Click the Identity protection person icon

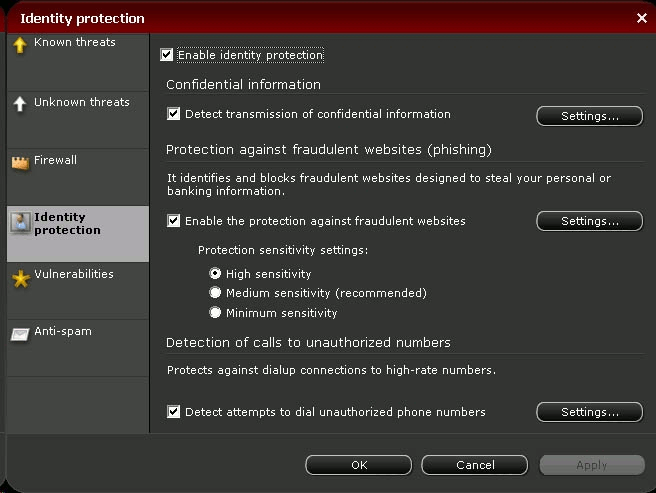coord(20,222)
